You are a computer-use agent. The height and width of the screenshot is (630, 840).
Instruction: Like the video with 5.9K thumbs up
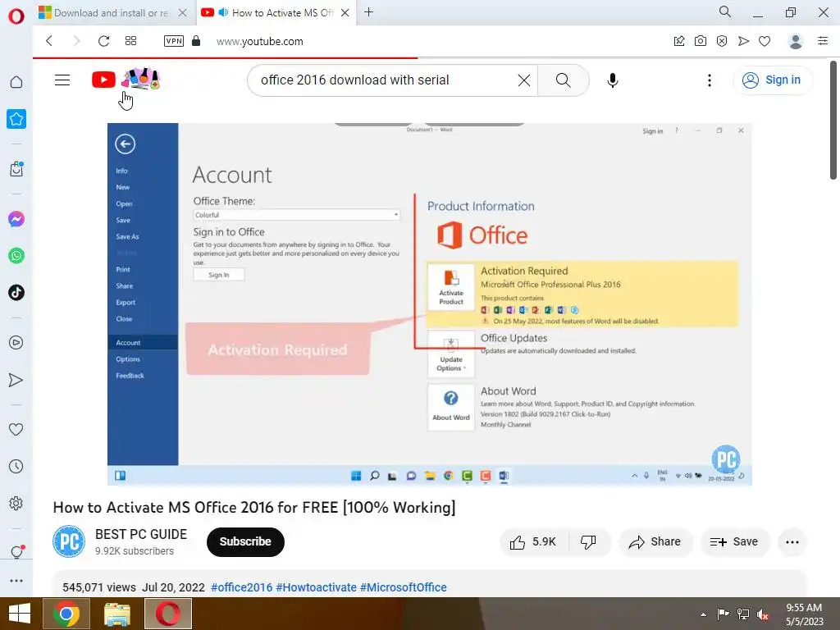pos(533,542)
